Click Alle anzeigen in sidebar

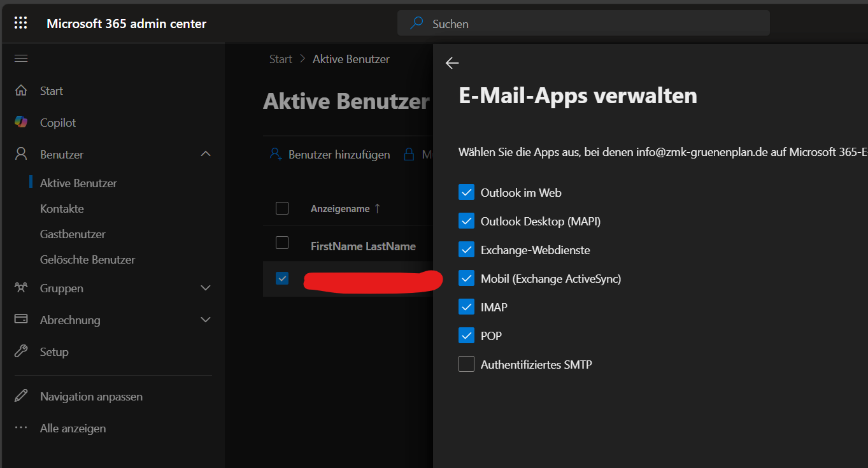pos(73,428)
